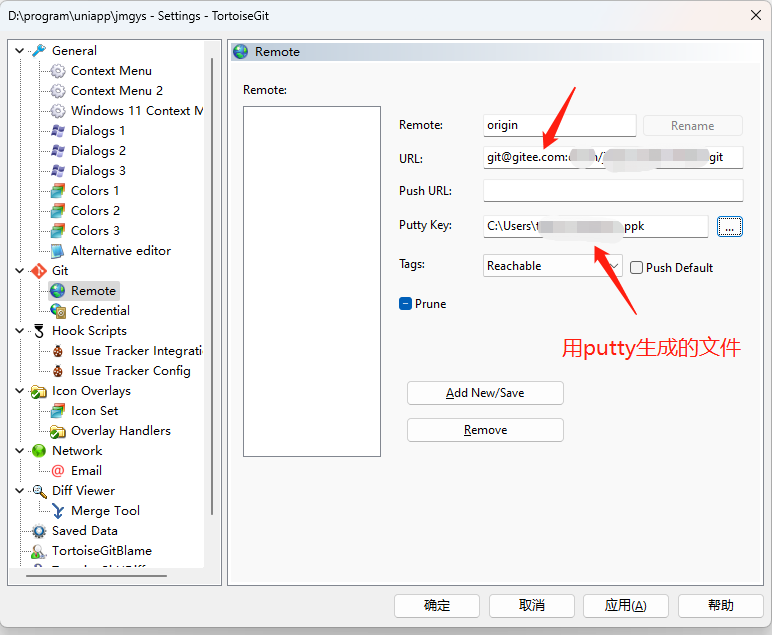Click the Colors 1 palette icon

[x=58, y=191]
